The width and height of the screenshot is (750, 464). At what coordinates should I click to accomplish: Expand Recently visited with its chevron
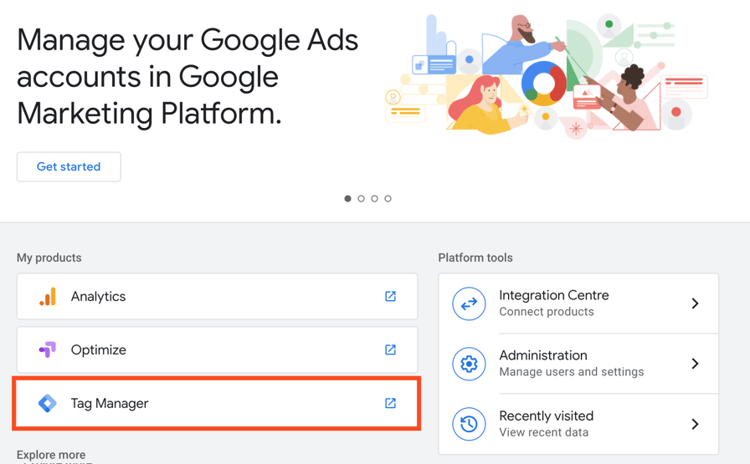695,424
